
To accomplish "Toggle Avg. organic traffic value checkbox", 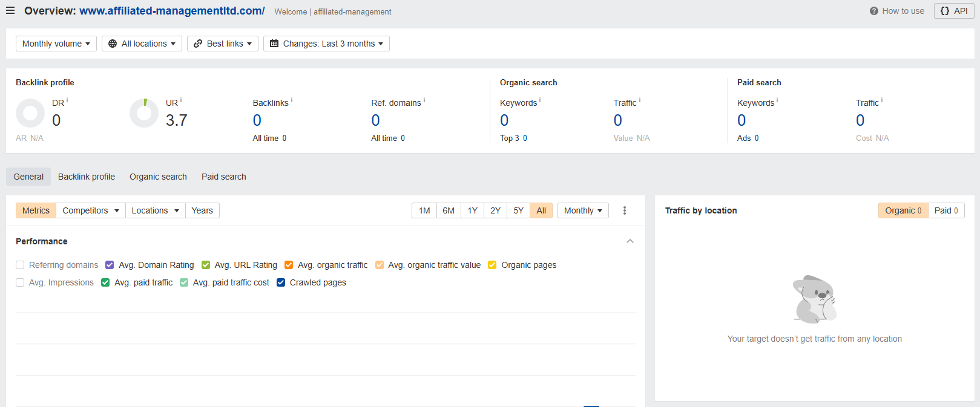I will tap(380, 265).
